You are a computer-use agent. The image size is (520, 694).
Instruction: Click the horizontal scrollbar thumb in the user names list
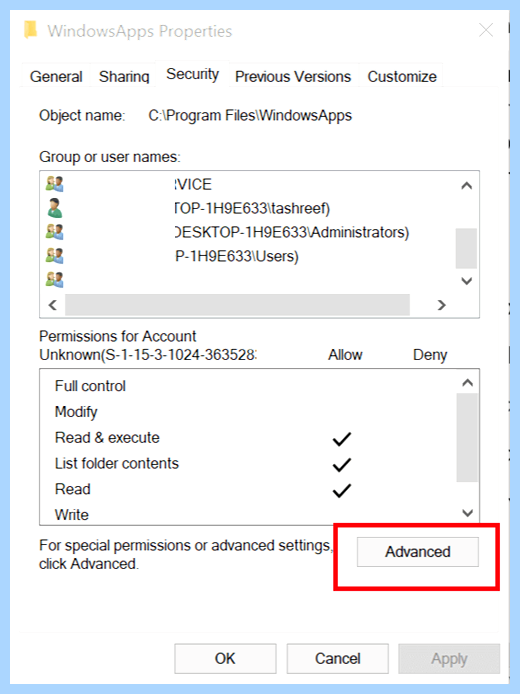pos(237,305)
